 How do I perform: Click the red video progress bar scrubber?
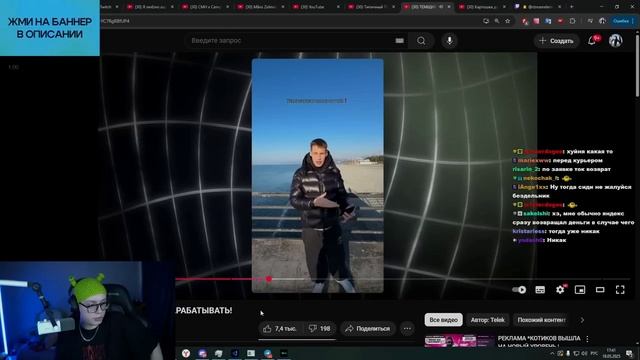click(269, 279)
